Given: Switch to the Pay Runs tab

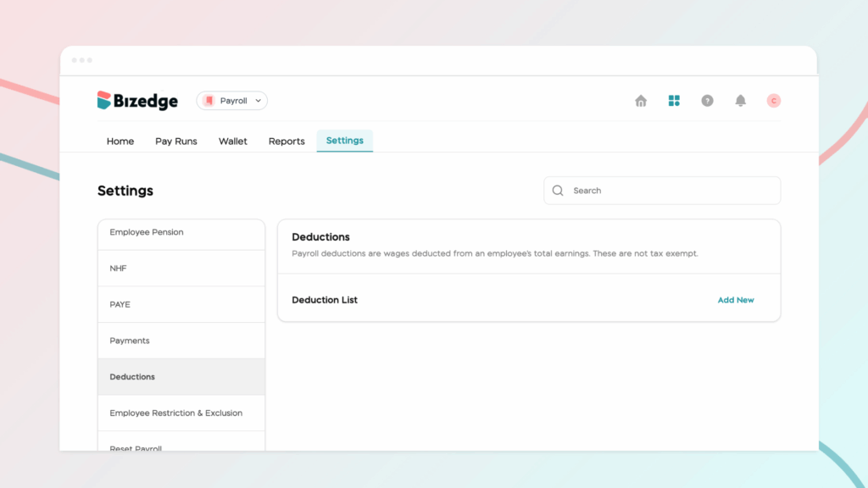Looking at the screenshot, I should point(176,141).
